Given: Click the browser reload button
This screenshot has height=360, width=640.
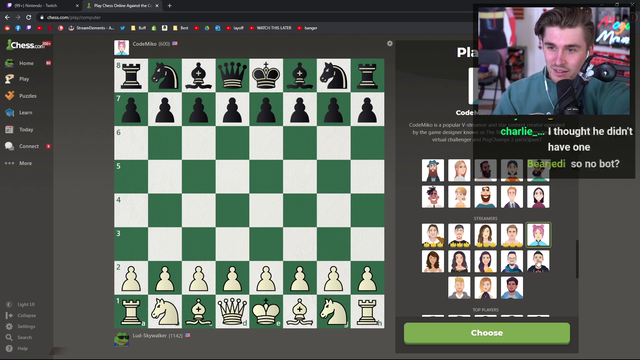Looking at the screenshot, I should coord(29,17).
